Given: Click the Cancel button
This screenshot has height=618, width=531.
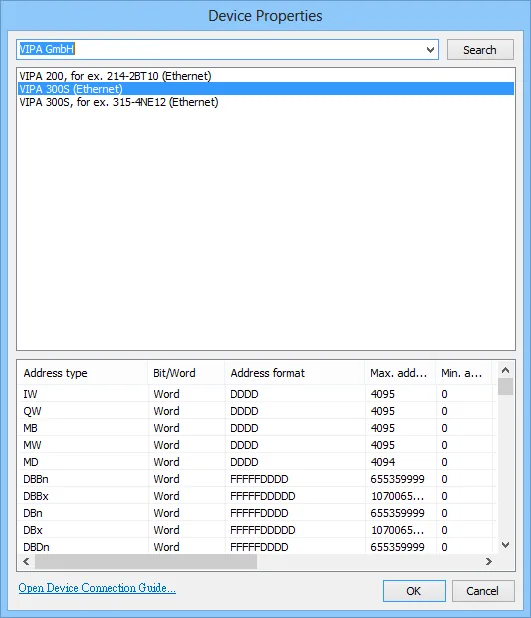Looking at the screenshot, I should tap(483, 591).
